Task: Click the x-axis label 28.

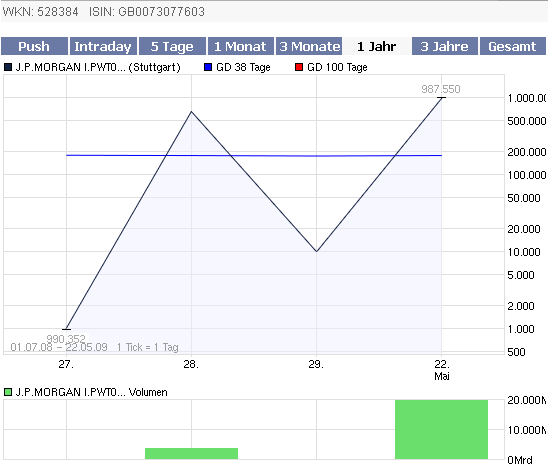Action: (191, 364)
